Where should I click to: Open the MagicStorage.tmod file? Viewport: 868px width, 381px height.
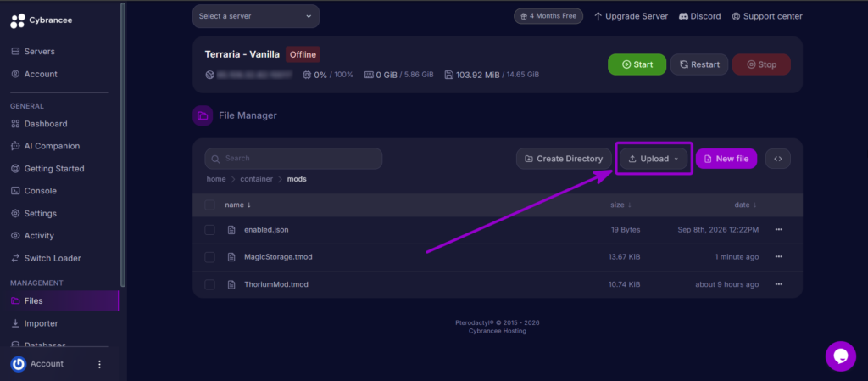click(x=278, y=257)
